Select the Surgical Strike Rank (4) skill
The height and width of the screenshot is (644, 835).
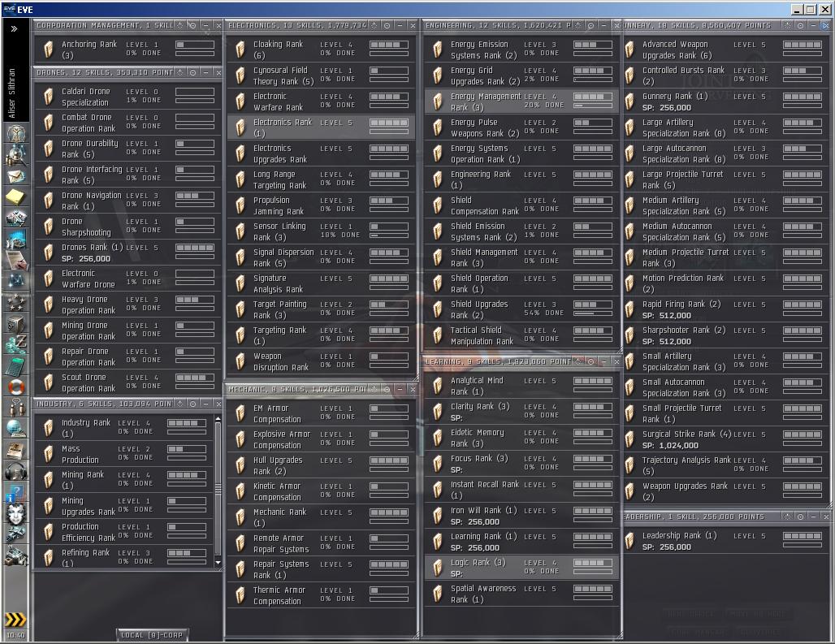click(x=725, y=439)
